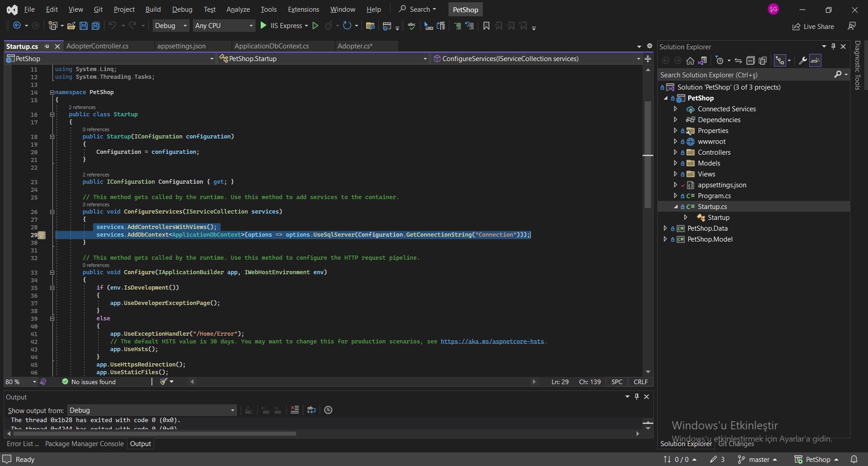Open the PetShop.Startup type dropdown
The height and width of the screenshot is (466, 868).
point(323,59)
